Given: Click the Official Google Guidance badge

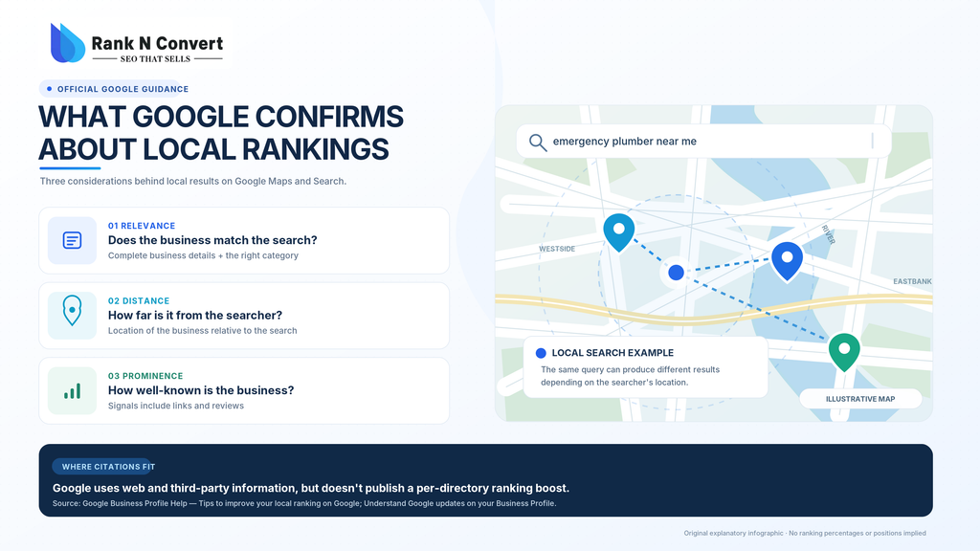Looking at the screenshot, I should pos(114,89).
